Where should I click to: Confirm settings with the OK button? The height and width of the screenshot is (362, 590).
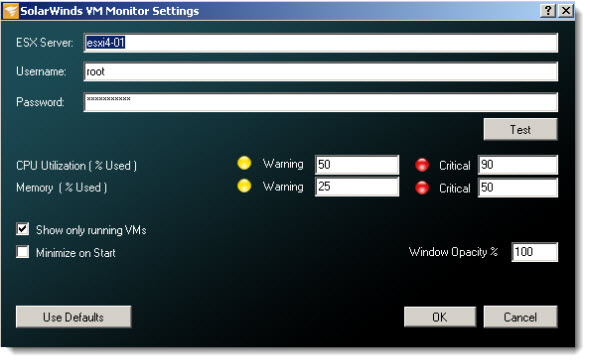[439, 317]
